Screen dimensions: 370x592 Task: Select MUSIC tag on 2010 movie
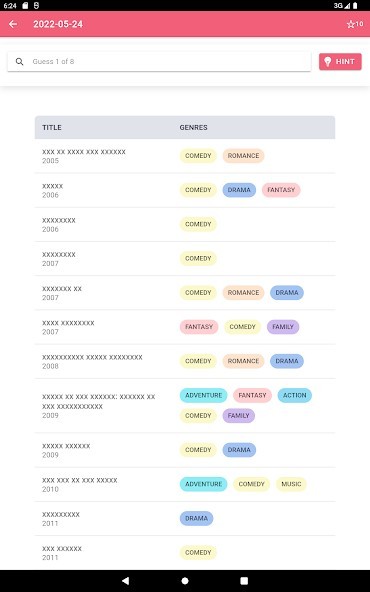(x=291, y=484)
